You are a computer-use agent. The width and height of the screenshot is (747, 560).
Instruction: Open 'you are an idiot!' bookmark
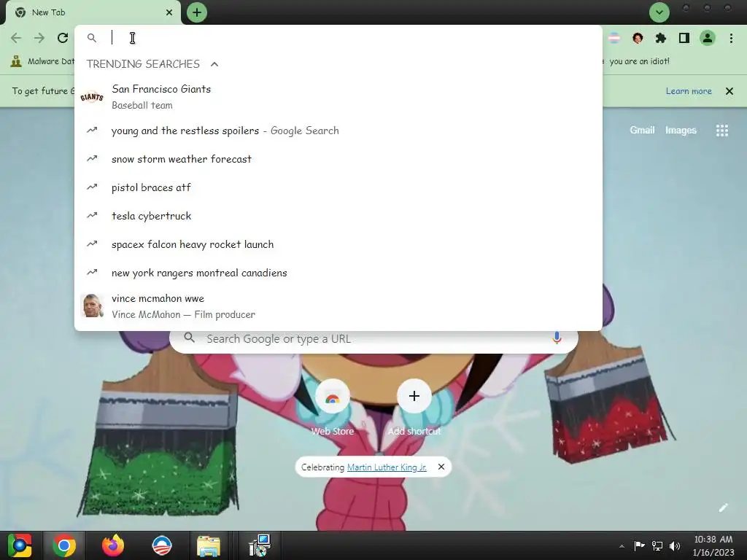[638, 61]
